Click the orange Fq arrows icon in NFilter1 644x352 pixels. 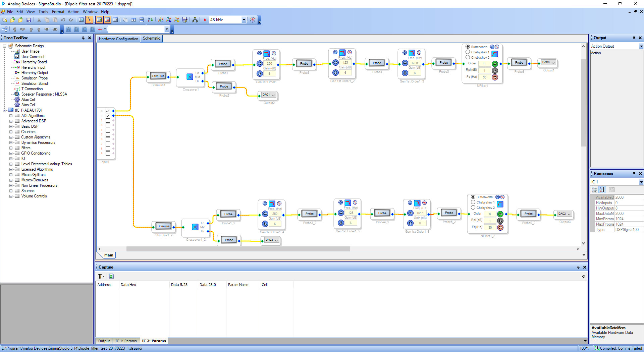495,77
